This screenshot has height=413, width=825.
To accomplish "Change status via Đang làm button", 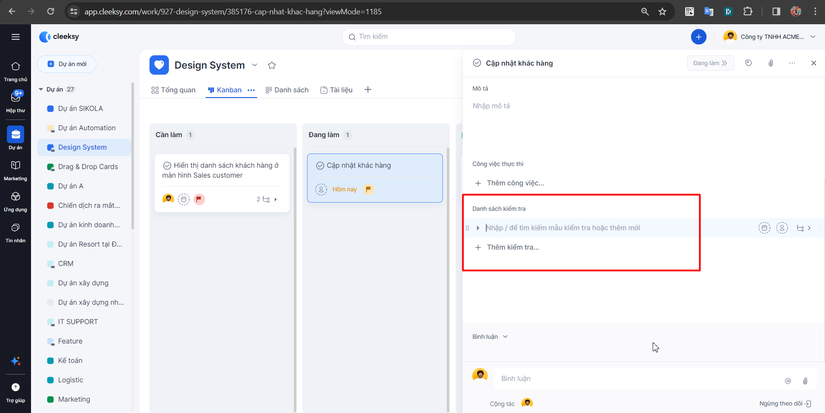I will [710, 63].
